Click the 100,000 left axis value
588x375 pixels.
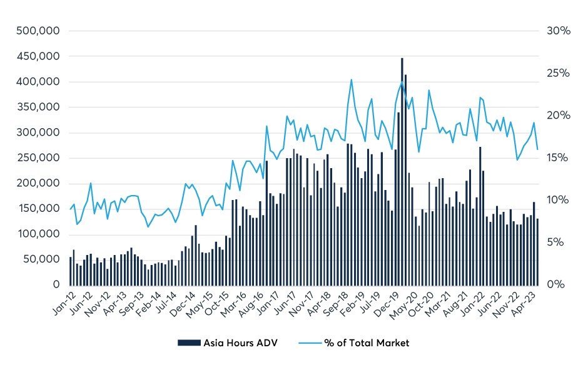coord(40,234)
